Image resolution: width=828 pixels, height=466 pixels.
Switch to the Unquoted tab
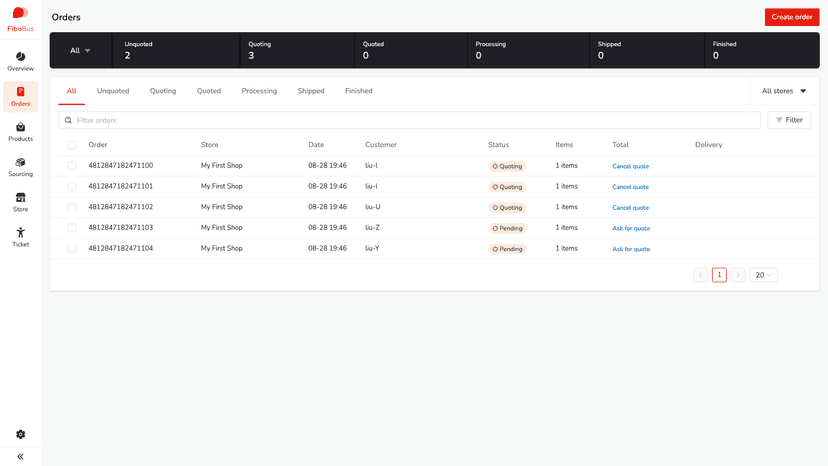point(113,91)
